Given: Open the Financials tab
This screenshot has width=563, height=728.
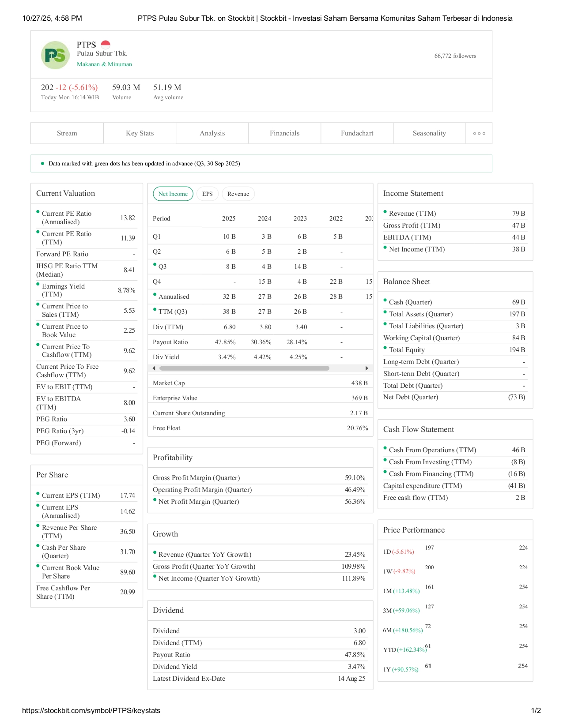Looking at the screenshot, I should coord(285,133).
